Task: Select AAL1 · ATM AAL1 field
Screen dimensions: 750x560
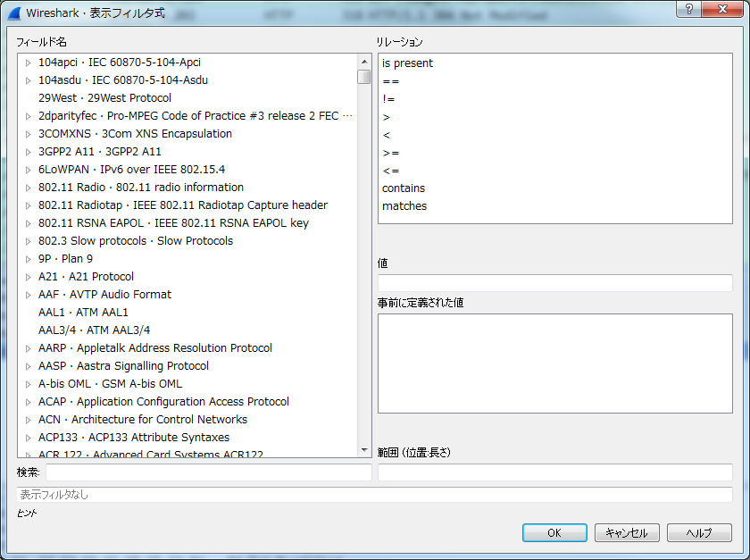Action: coord(83,312)
